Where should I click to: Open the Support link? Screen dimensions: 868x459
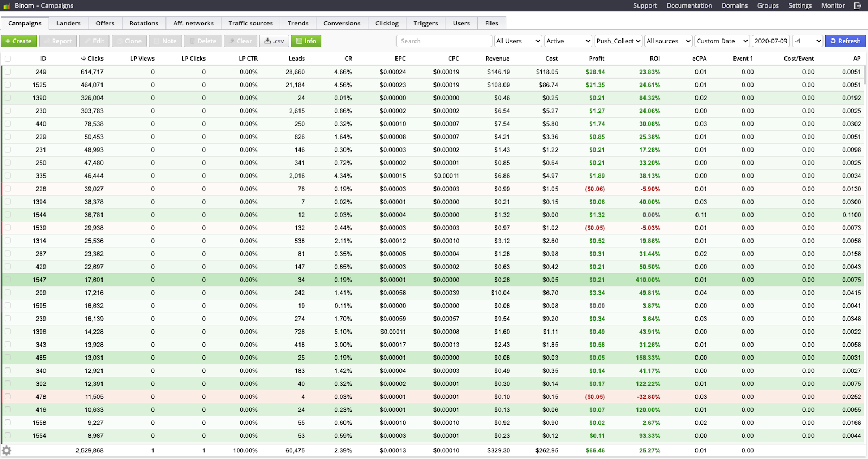[645, 5]
